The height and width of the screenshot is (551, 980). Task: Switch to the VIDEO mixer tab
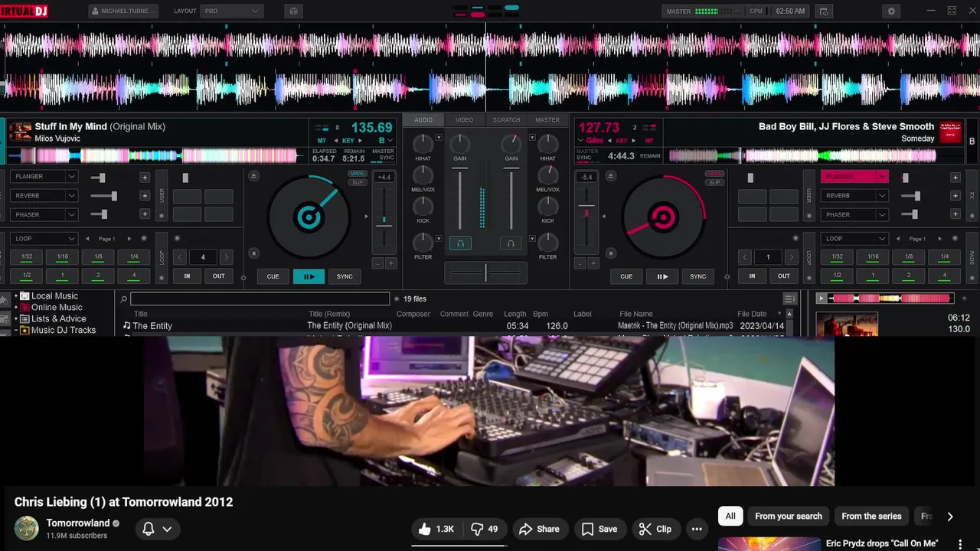pyautogui.click(x=465, y=120)
